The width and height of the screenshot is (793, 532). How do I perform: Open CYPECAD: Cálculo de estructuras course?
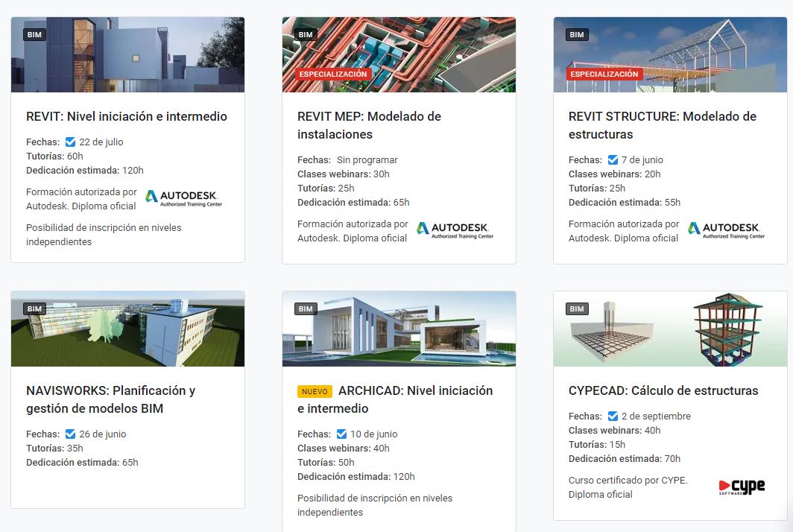(x=663, y=390)
